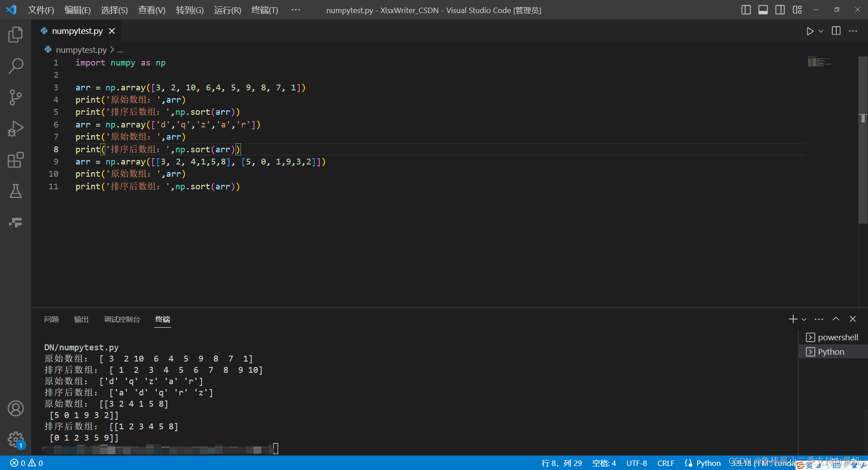This screenshot has height=470, width=868.
Task: Switch to the 终端 panel tab
Action: click(163, 320)
